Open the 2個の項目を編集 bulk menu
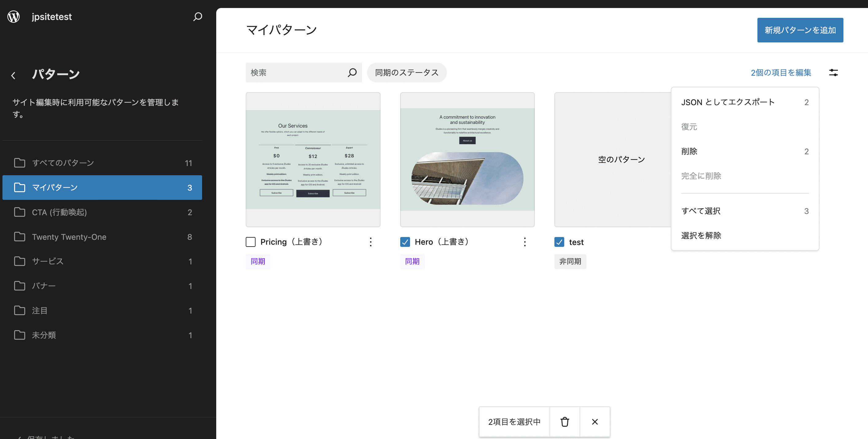The image size is (868, 439). tap(781, 73)
